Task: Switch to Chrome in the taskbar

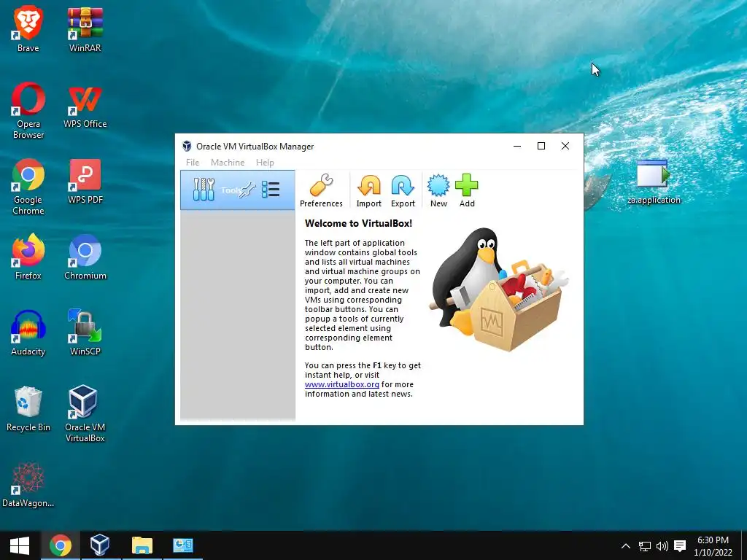Action: pyautogui.click(x=61, y=545)
